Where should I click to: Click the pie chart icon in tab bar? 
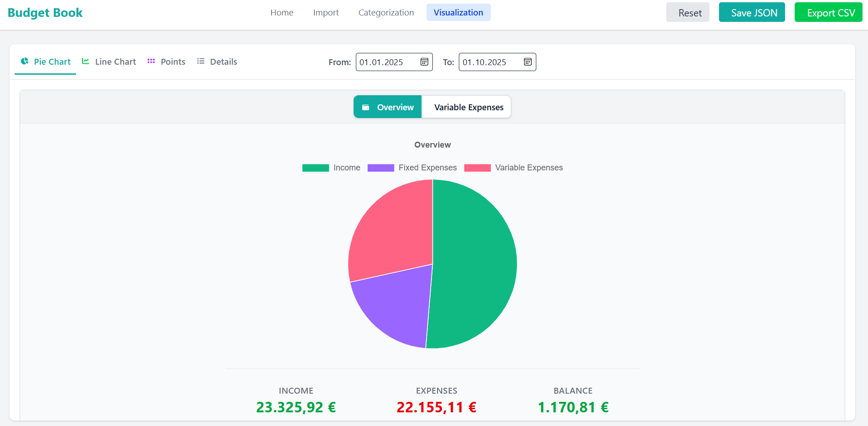pyautogui.click(x=25, y=61)
